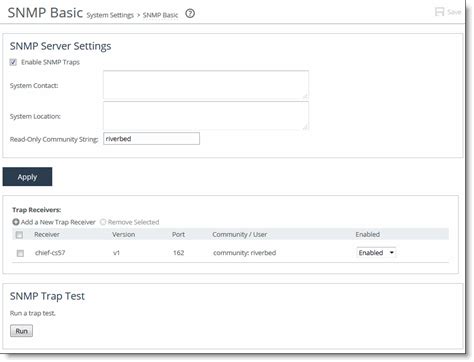474x362 pixels.
Task: Open System Settings breadcrumb
Action: click(x=110, y=15)
